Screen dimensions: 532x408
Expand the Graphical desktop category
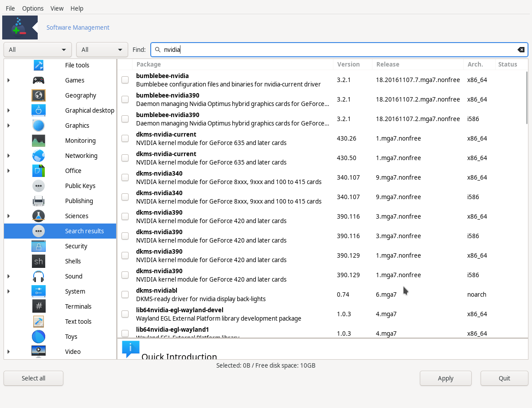pos(8,110)
